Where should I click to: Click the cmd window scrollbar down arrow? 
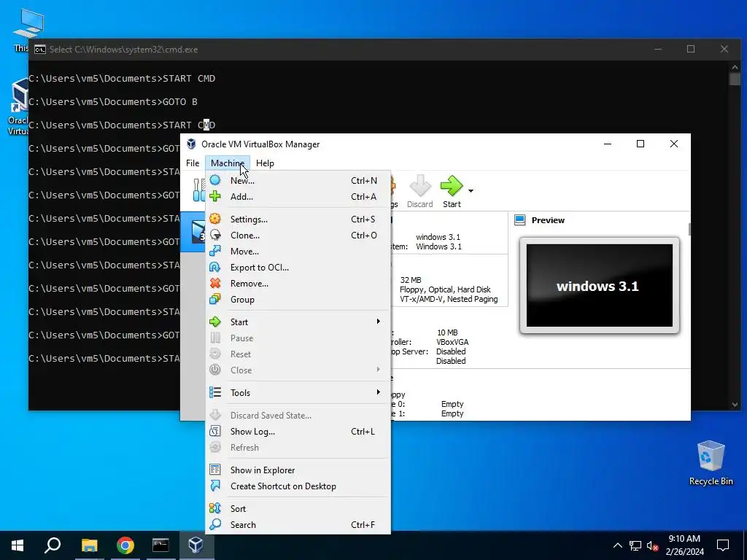[735, 404]
